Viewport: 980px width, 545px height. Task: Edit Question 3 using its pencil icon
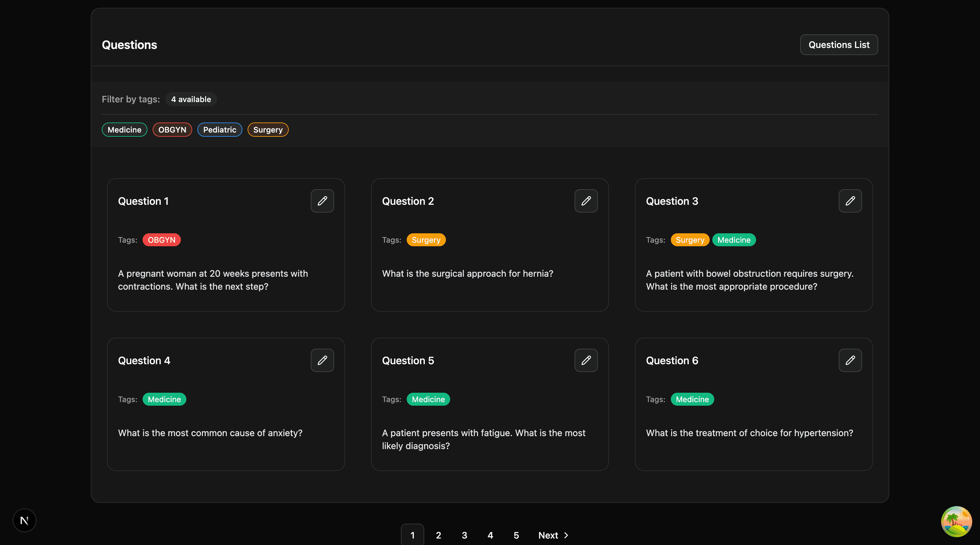850,201
